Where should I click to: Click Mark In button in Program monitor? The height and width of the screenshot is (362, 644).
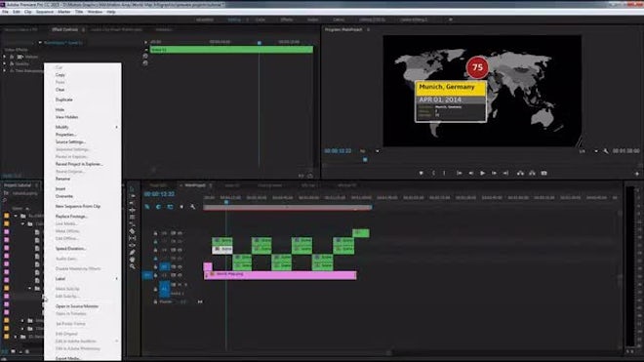433,174
